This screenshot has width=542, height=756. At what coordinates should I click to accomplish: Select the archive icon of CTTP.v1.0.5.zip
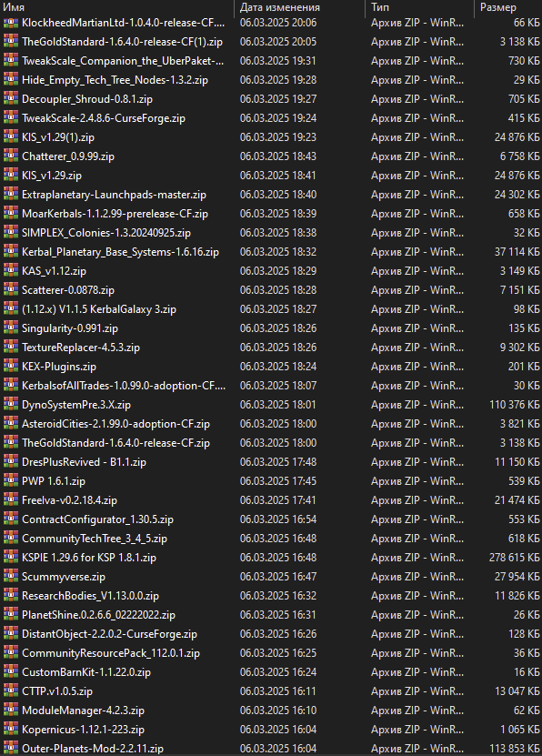(11, 690)
